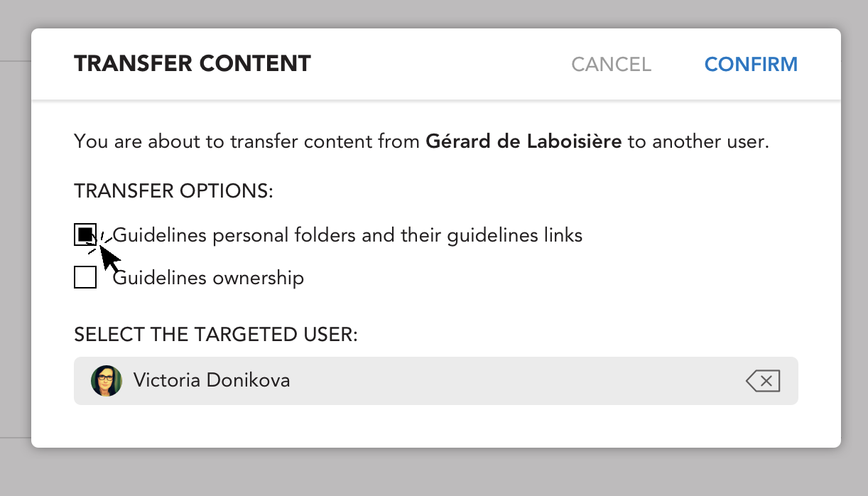Click empty dialog space below the user field

point(435,426)
